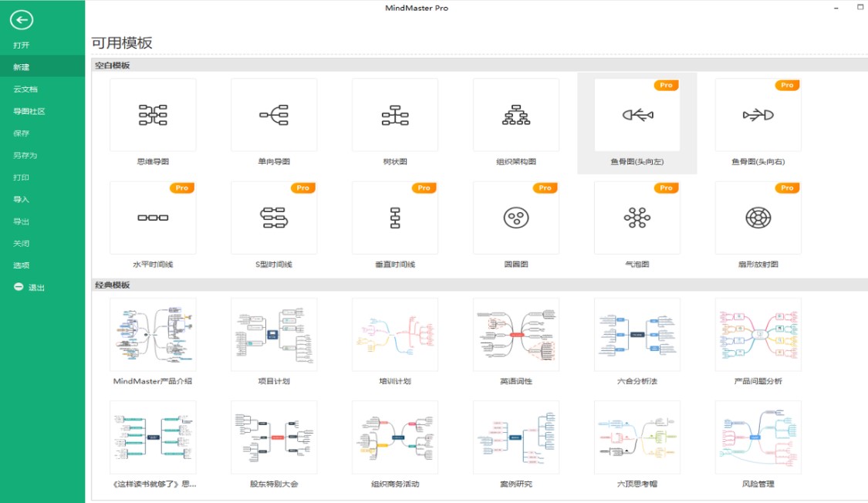Select the 鱼骨图(头向右) fishbone template
868x503 pixels.
coord(758,114)
